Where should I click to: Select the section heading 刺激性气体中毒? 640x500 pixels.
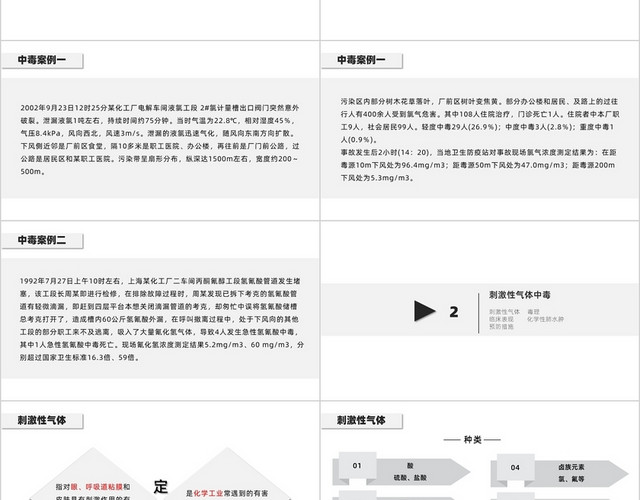pos(520,295)
